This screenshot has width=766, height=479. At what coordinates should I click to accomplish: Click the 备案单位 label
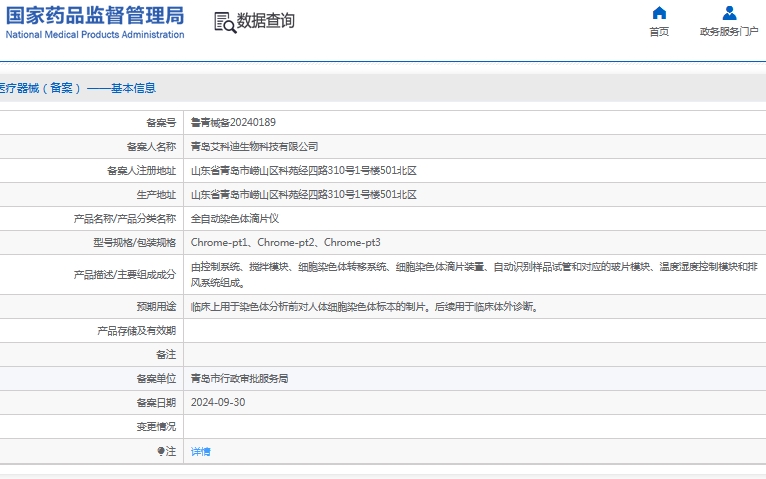156,378
